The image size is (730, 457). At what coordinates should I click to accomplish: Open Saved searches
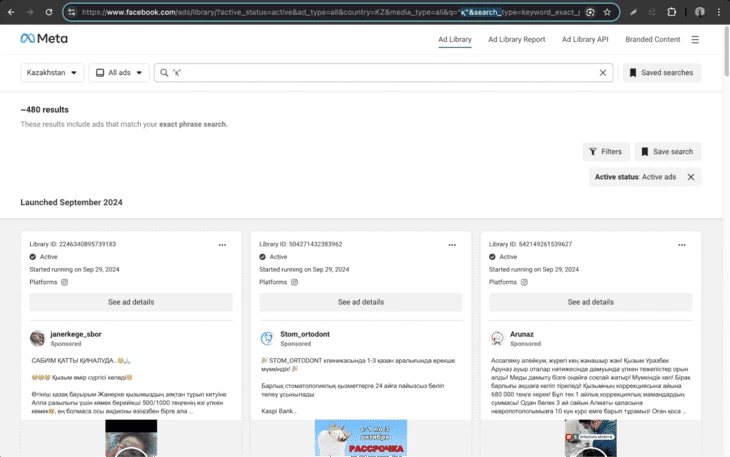coord(662,73)
